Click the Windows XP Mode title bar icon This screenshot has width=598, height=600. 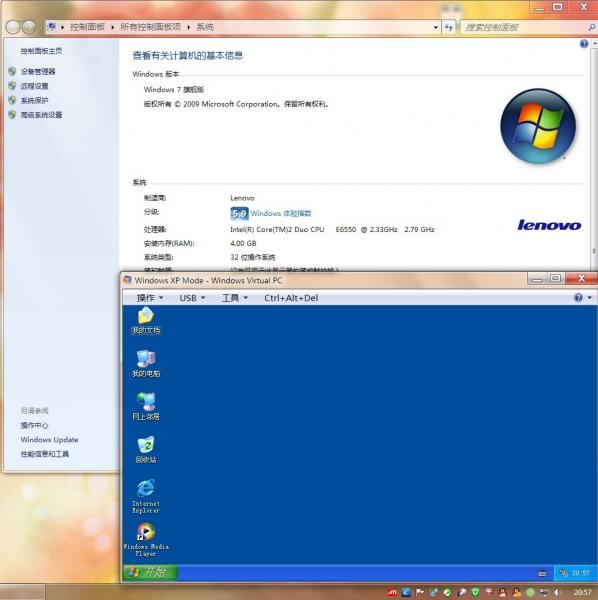(x=127, y=280)
